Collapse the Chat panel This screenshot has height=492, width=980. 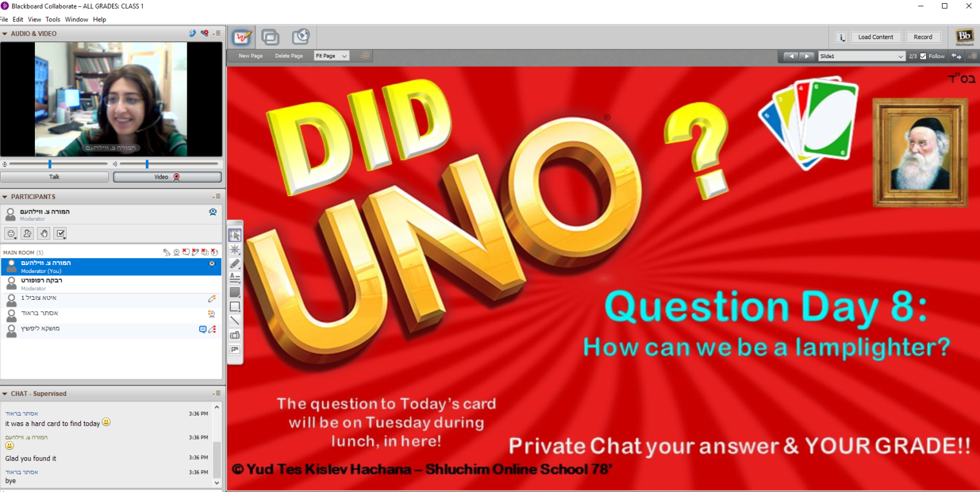[x=5, y=394]
